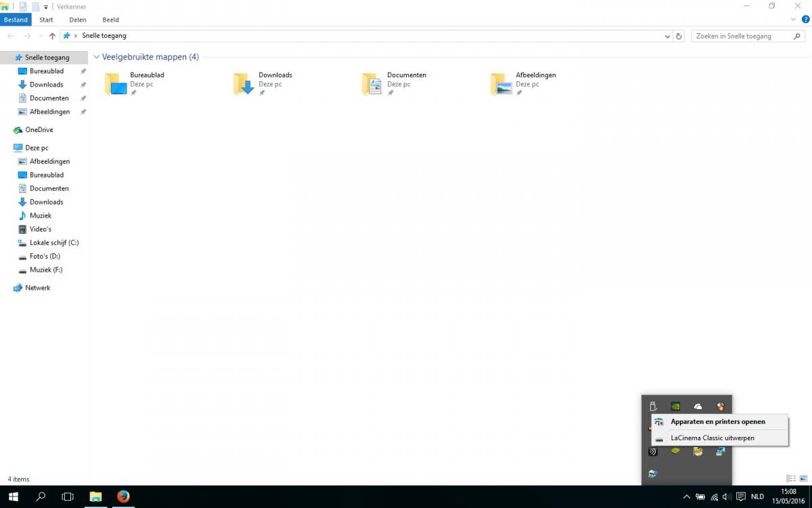Open the Customize Quick Access Toolbar dropdown
Viewport: 812px width, 508px height.
click(46, 7)
